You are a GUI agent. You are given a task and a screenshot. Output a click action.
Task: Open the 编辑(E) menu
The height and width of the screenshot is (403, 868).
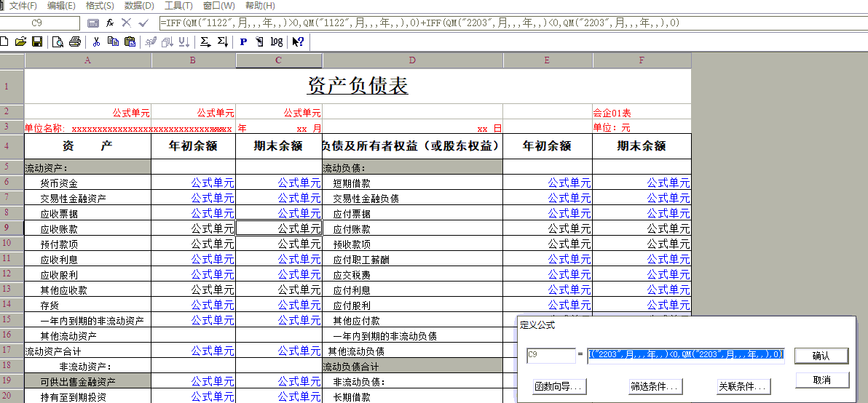pos(61,6)
